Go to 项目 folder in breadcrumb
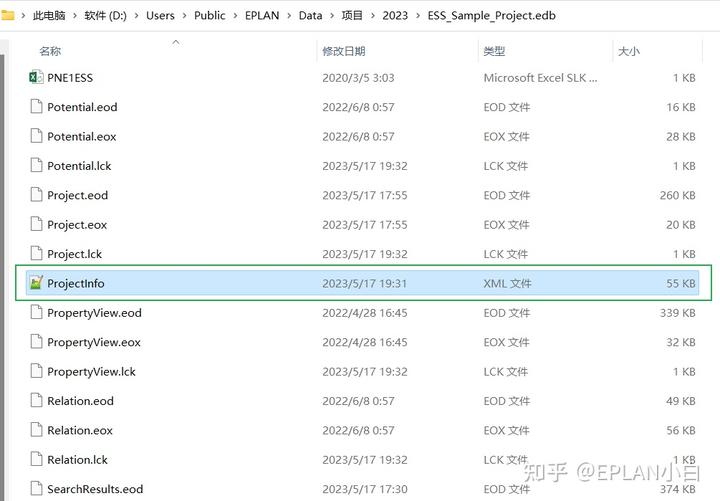 point(352,16)
